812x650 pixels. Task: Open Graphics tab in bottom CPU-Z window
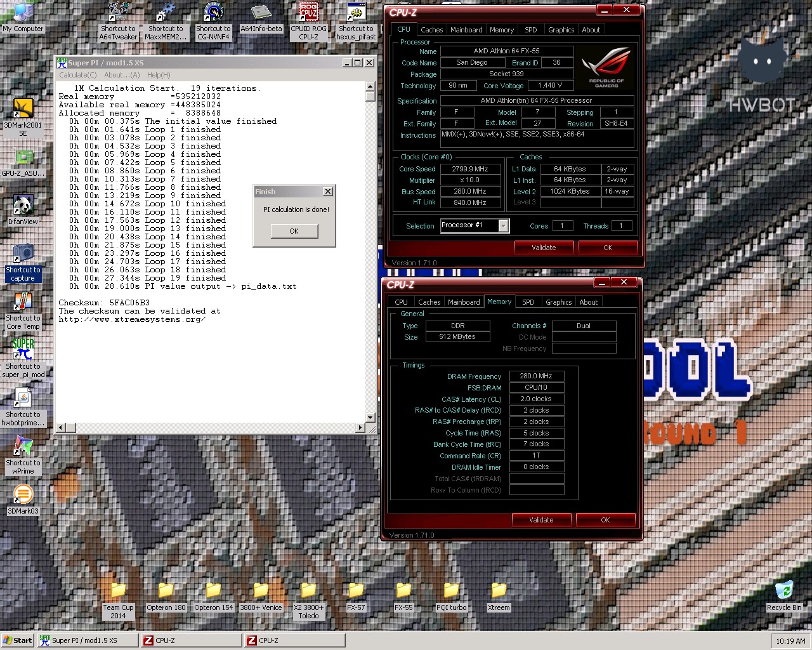click(559, 302)
